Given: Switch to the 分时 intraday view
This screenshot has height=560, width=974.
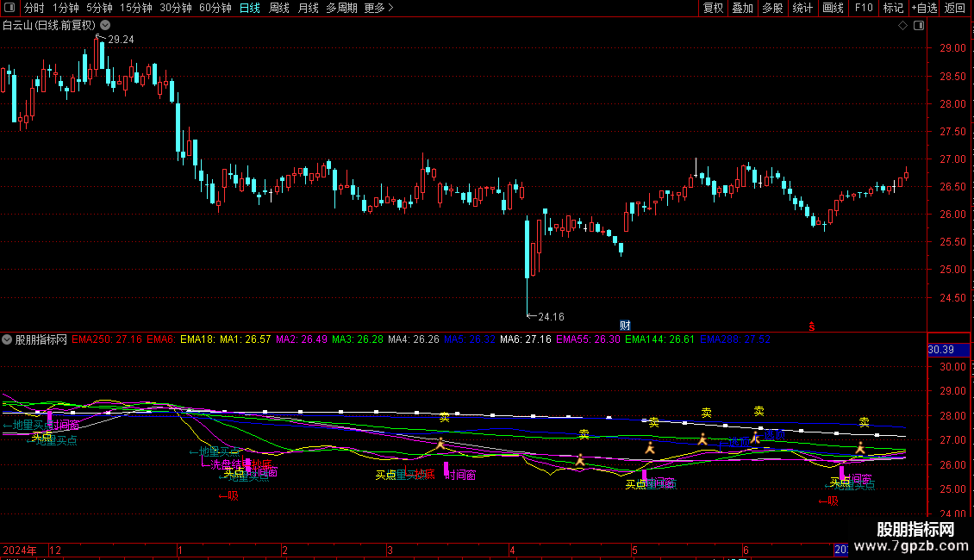Looking at the screenshot, I should [x=34, y=8].
